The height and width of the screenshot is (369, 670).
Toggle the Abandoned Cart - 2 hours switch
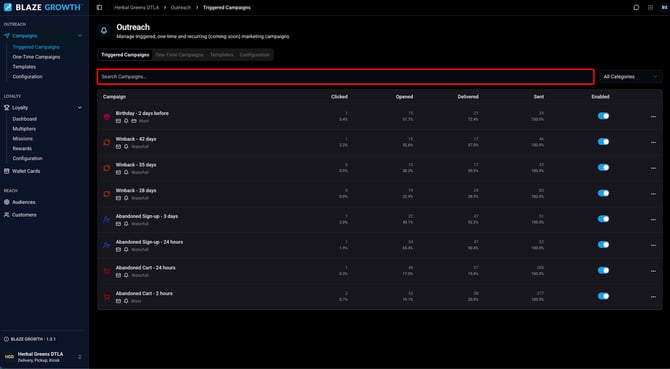click(x=603, y=296)
